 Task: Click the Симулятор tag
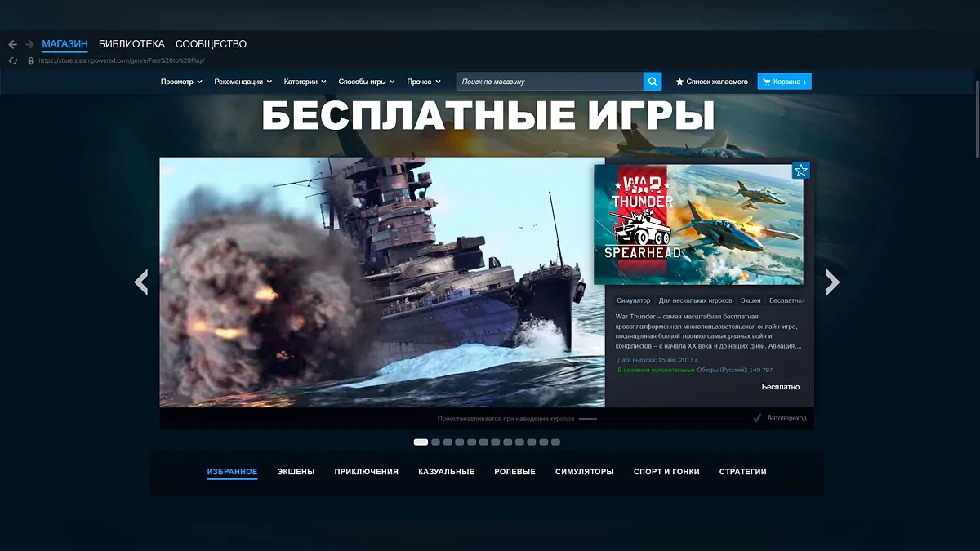[634, 300]
